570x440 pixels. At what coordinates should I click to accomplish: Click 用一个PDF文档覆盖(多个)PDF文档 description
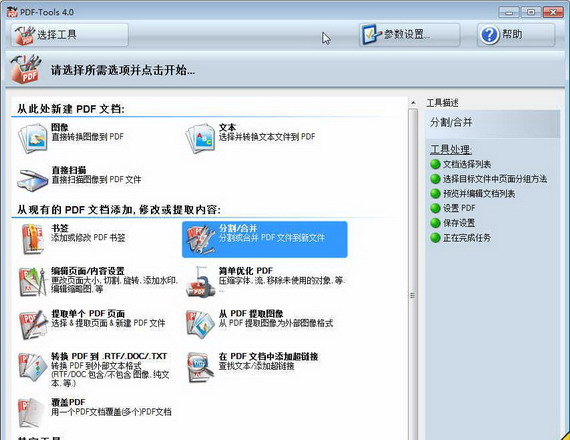pyautogui.click(x=111, y=412)
